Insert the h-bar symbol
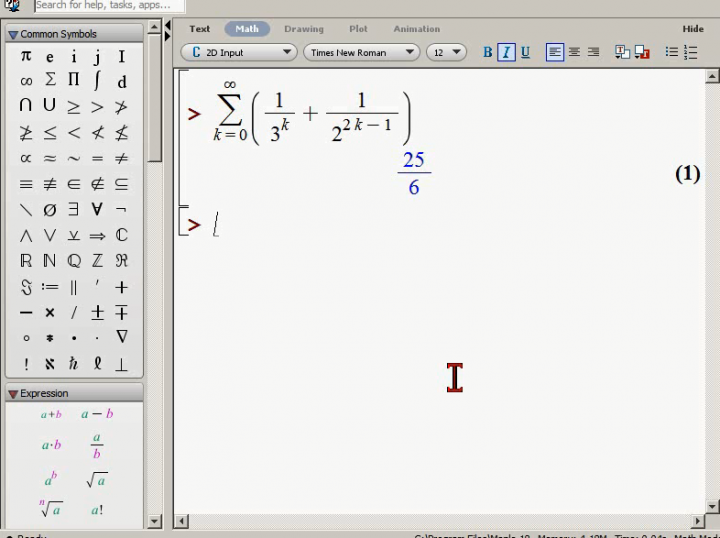 (x=73, y=364)
